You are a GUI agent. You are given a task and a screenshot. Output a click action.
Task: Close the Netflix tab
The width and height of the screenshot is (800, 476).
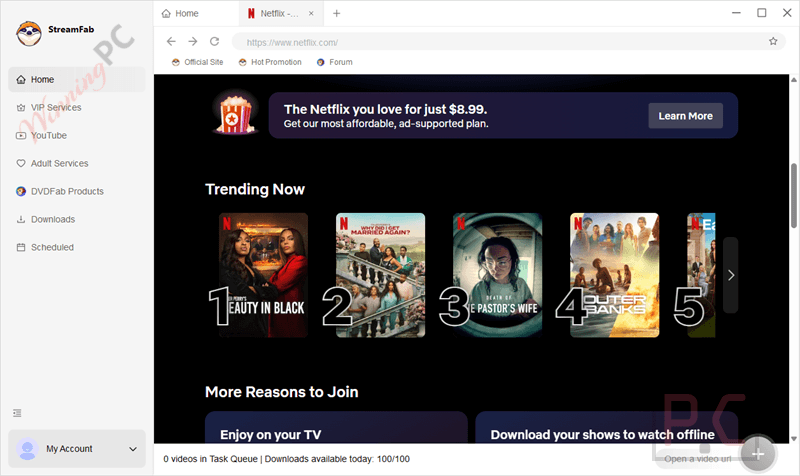[311, 14]
